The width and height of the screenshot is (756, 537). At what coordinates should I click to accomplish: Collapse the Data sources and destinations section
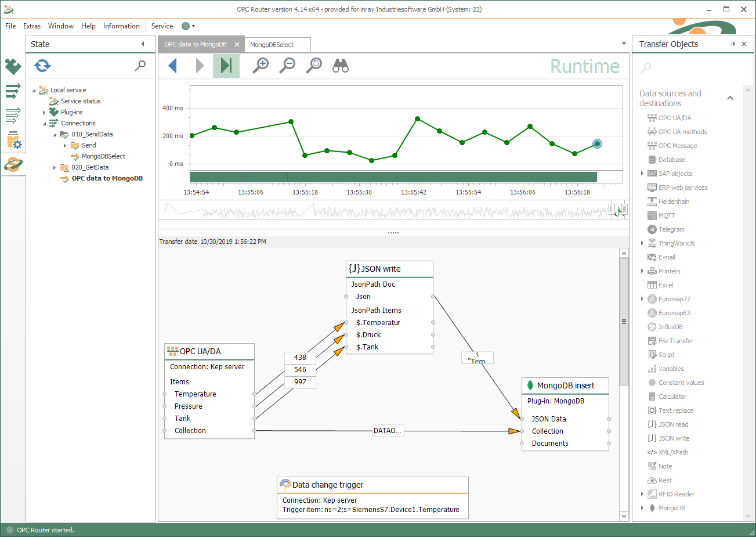click(730, 98)
